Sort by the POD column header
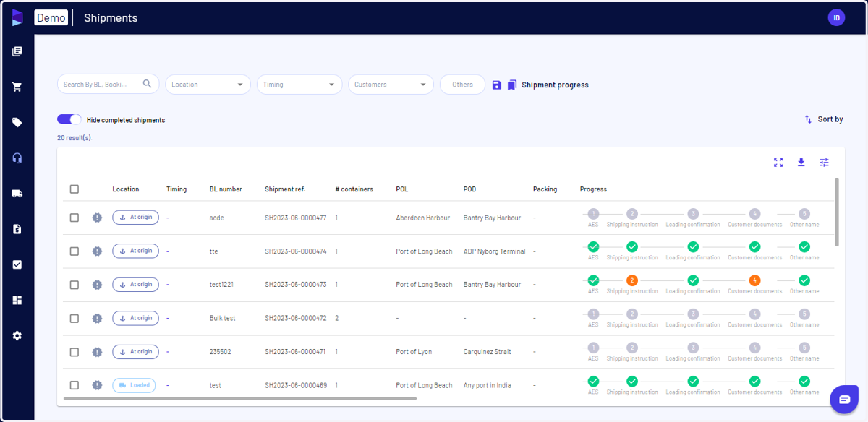 (x=470, y=189)
